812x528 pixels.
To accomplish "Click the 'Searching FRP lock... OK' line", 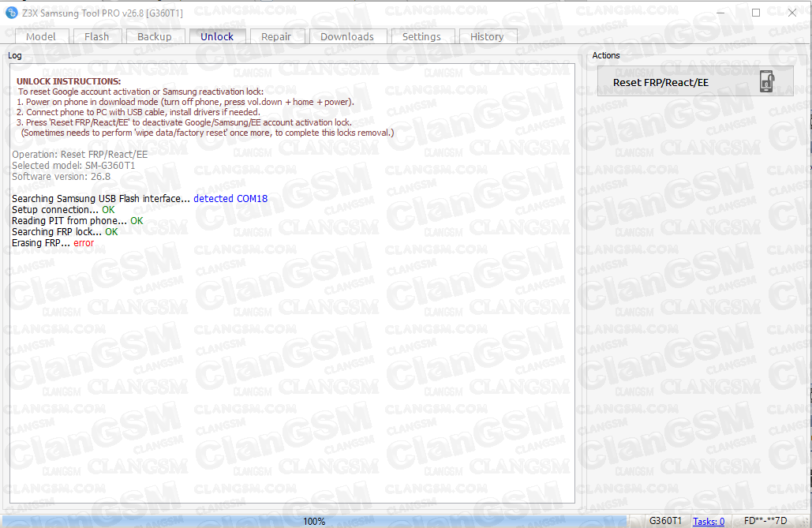I will click(x=65, y=231).
